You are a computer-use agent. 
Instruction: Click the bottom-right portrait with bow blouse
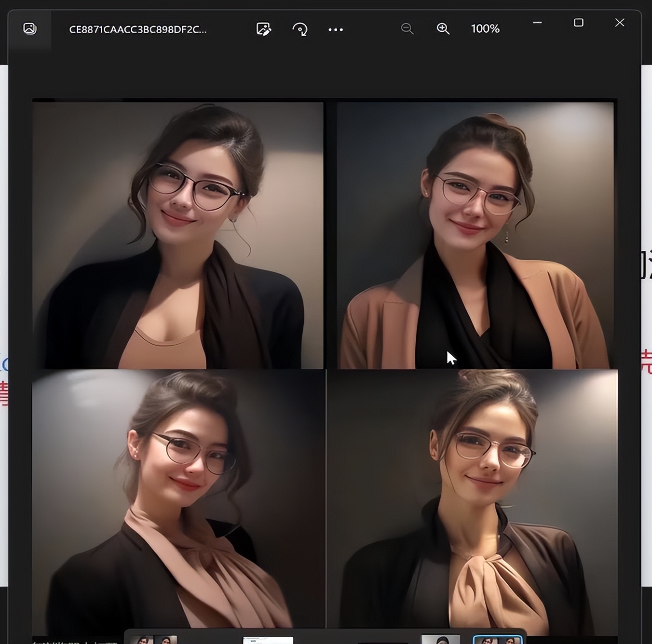473,501
